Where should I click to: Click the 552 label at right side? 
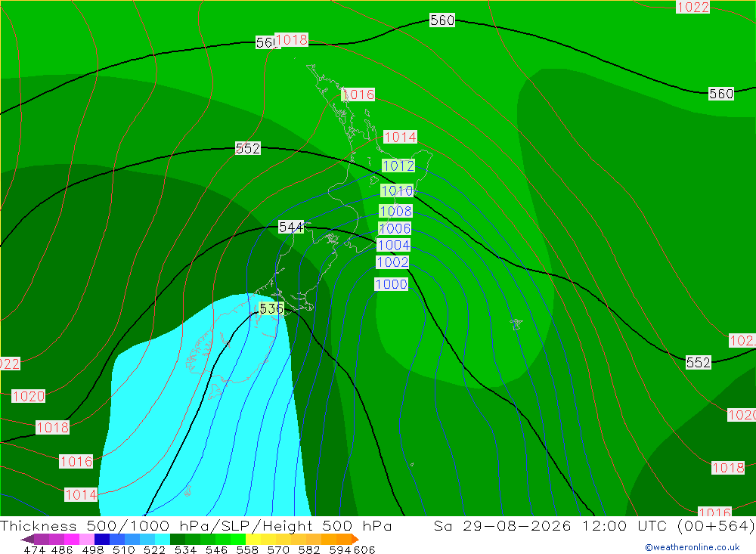pos(698,362)
